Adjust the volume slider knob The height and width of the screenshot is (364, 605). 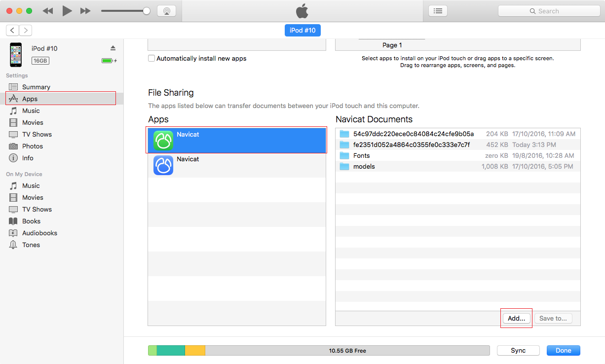tap(146, 11)
